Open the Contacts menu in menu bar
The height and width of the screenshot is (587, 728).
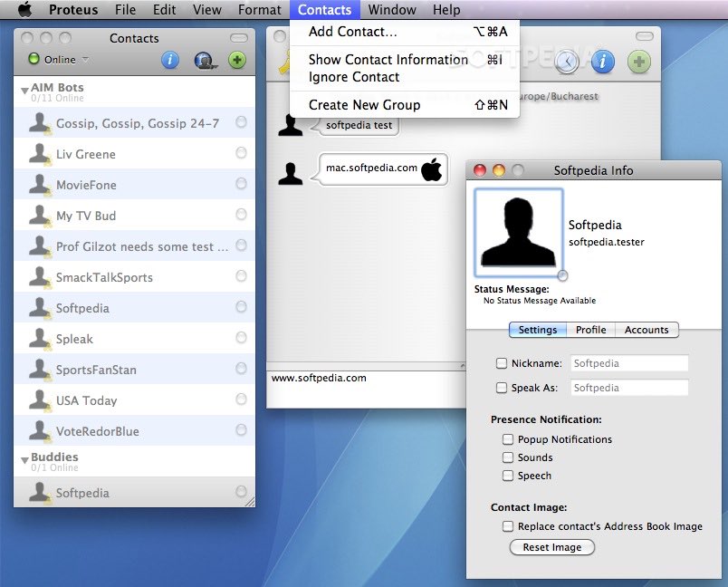(x=324, y=10)
